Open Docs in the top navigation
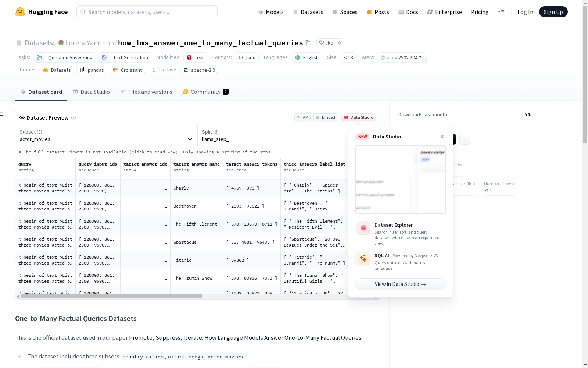This screenshot has height=368, width=588. pyautogui.click(x=408, y=12)
